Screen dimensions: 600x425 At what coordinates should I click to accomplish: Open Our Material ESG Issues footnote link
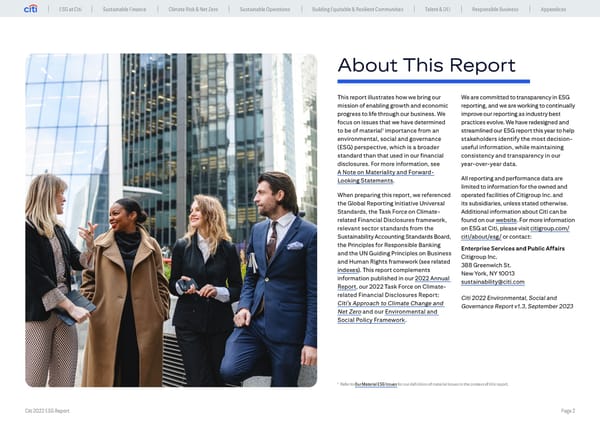pyautogui.click(x=361, y=383)
